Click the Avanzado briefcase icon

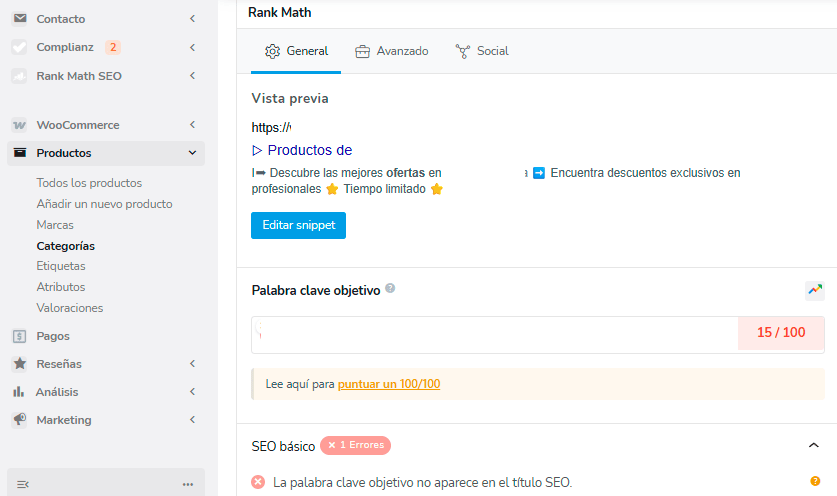362,51
